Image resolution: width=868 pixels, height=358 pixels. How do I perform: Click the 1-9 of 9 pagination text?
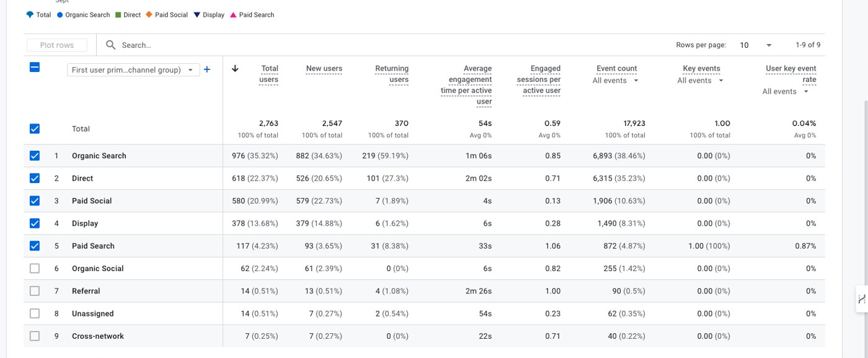(x=808, y=45)
